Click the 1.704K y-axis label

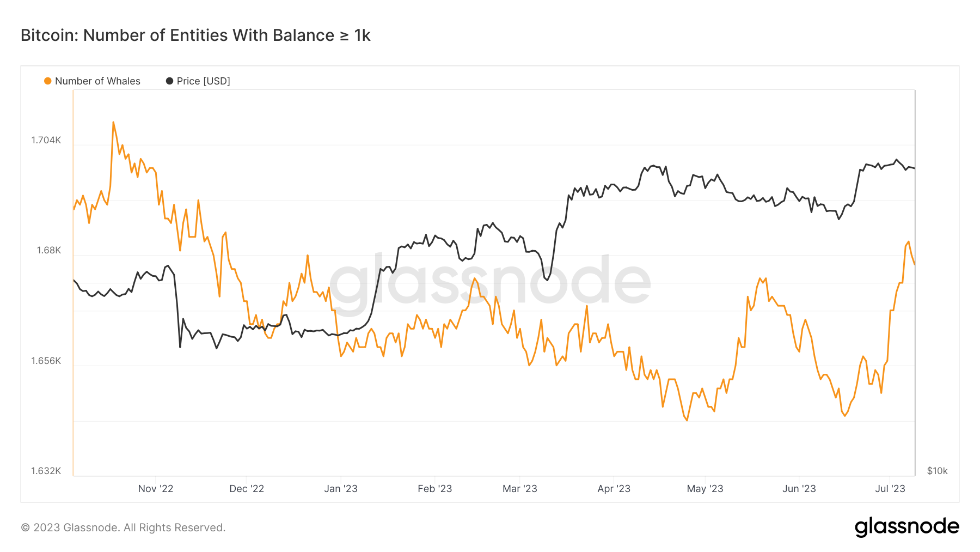click(46, 141)
